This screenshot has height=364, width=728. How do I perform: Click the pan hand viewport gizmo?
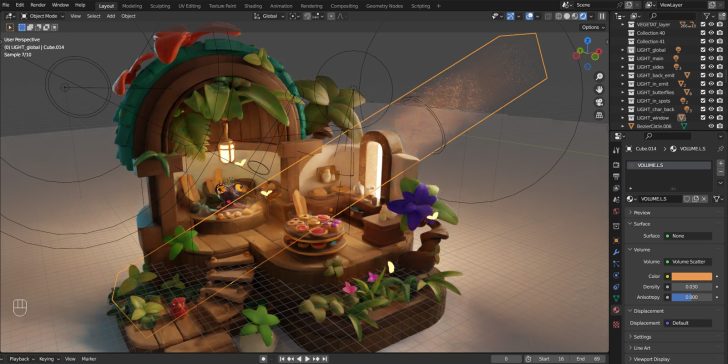pyautogui.click(x=599, y=89)
